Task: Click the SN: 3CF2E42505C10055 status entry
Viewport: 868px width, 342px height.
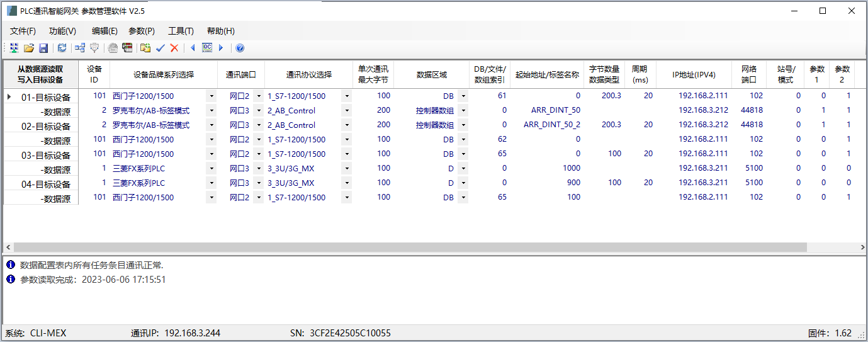Action: pos(341,333)
